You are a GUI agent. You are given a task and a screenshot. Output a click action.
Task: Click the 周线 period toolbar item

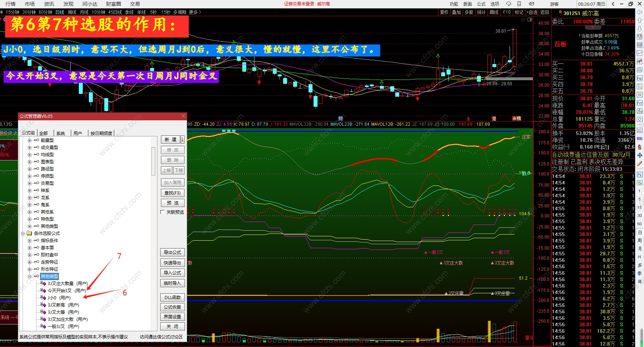point(72,12)
